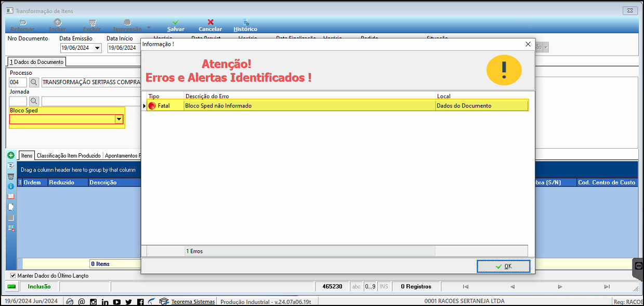Image resolution: width=644 pixels, height=306 pixels.
Task: Click the 465230 status bar value
Action: point(333,286)
